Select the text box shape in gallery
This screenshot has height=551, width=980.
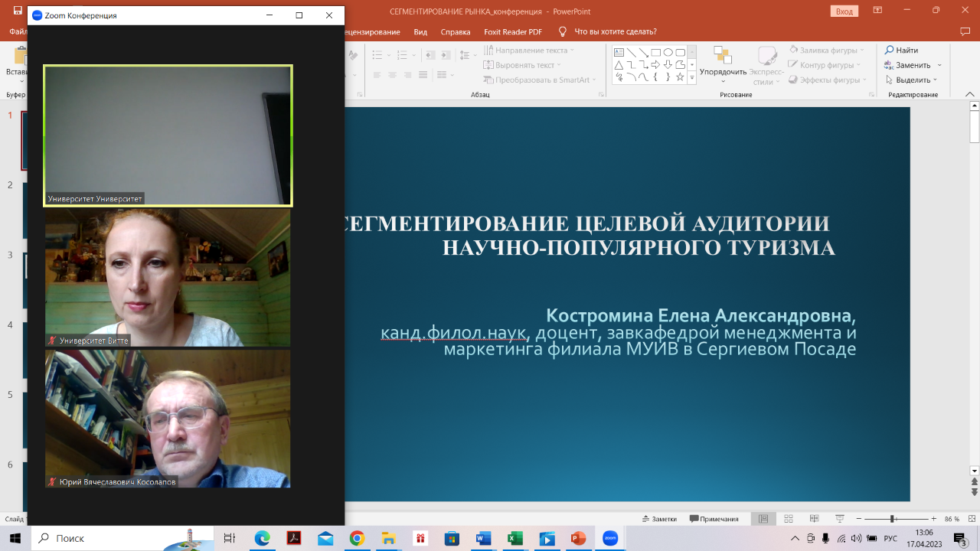(619, 52)
